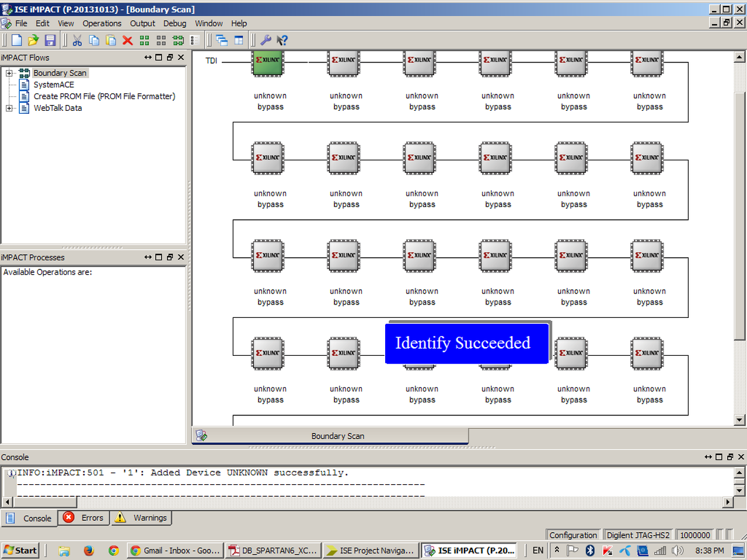The image size is (747, 560).
Task: Click the SystemACE document icon
Action: point(25,85)
